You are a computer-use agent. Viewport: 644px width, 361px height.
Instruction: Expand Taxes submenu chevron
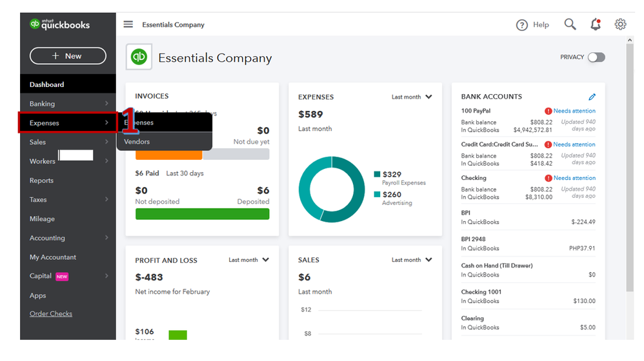click(106, 199)
